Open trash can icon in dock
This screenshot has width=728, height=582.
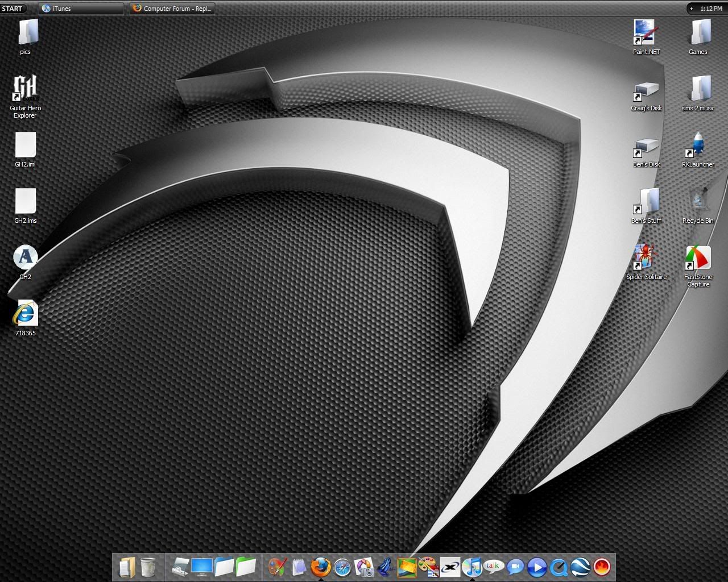[148, 567]
